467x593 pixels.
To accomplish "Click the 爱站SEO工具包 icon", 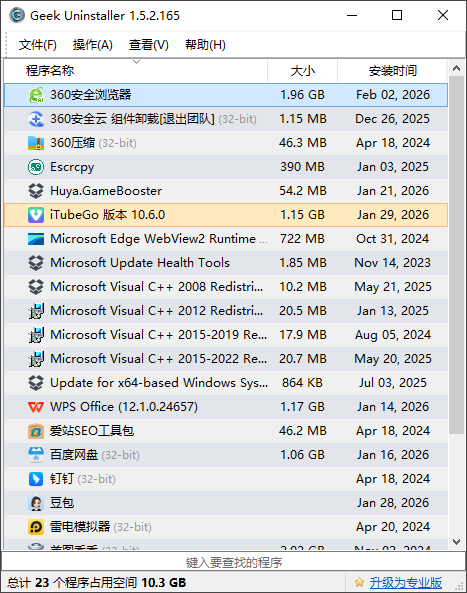I will (36, 431).
